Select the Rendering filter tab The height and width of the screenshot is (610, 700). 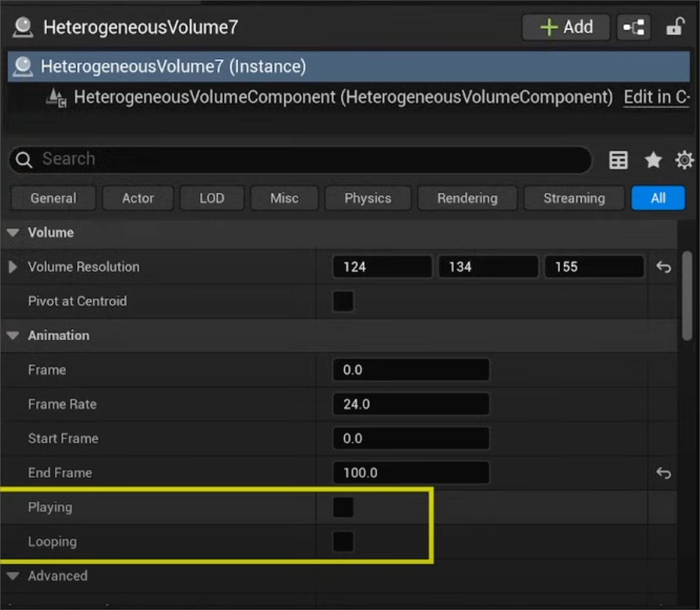(x=467, y=198)
